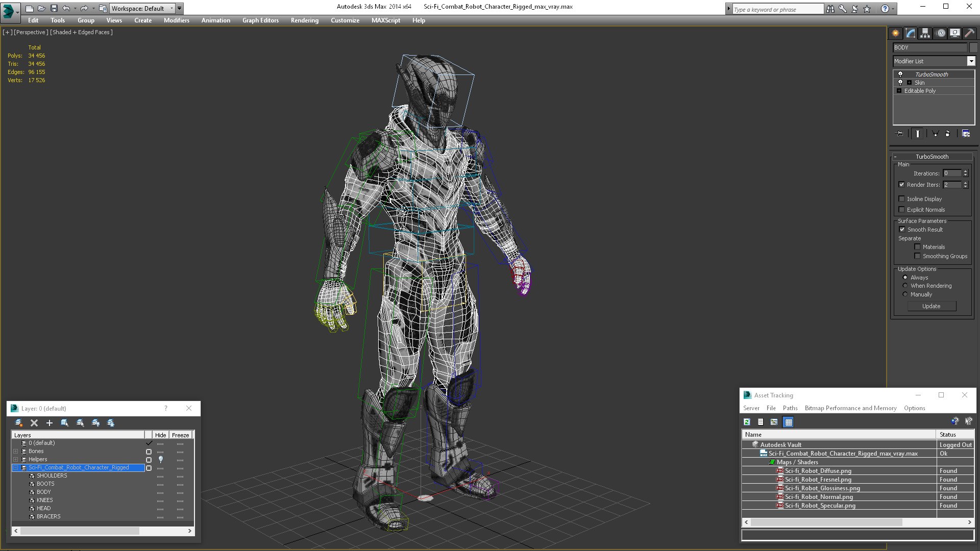Expand the Editable Poly sub-objects

click(899, 91)
